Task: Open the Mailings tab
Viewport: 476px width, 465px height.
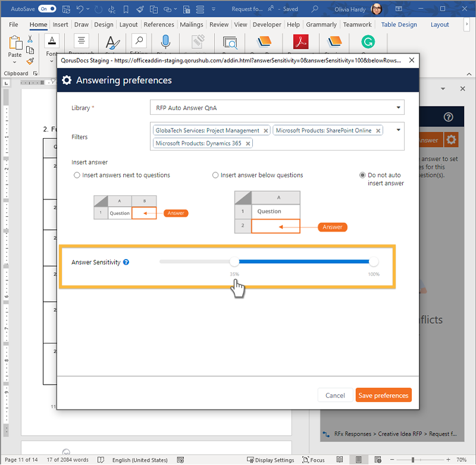Action: point(191,24)
